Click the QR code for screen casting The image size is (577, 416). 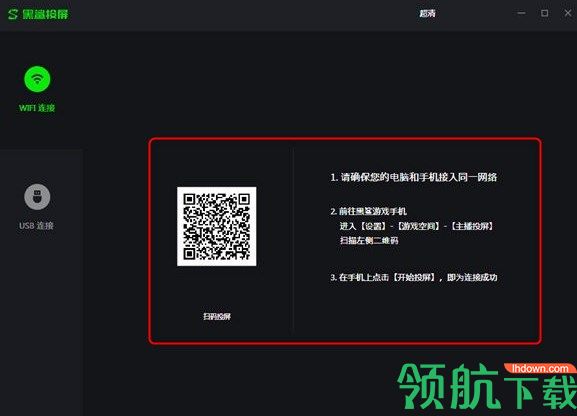[x=217, y=226]
